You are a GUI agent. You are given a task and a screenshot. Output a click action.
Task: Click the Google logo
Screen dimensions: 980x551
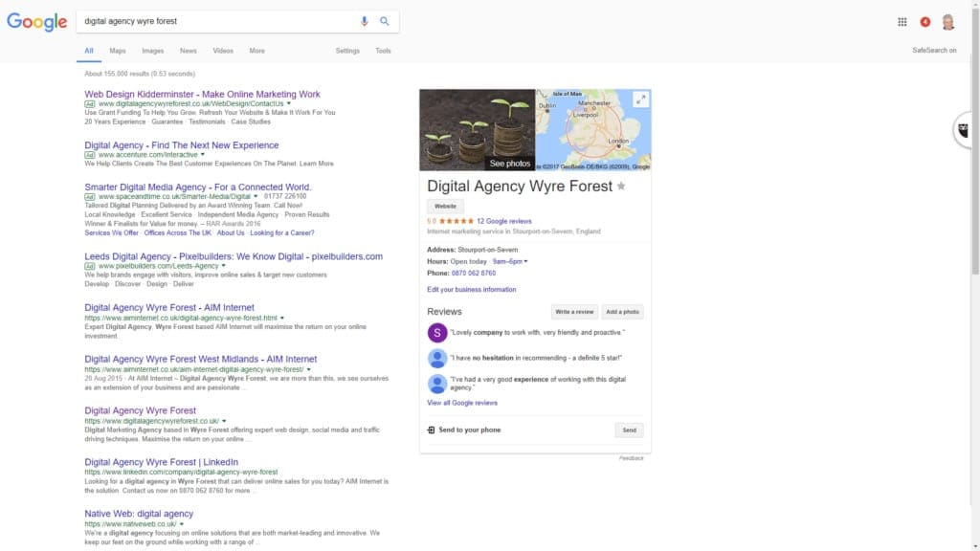click(37, 22)
